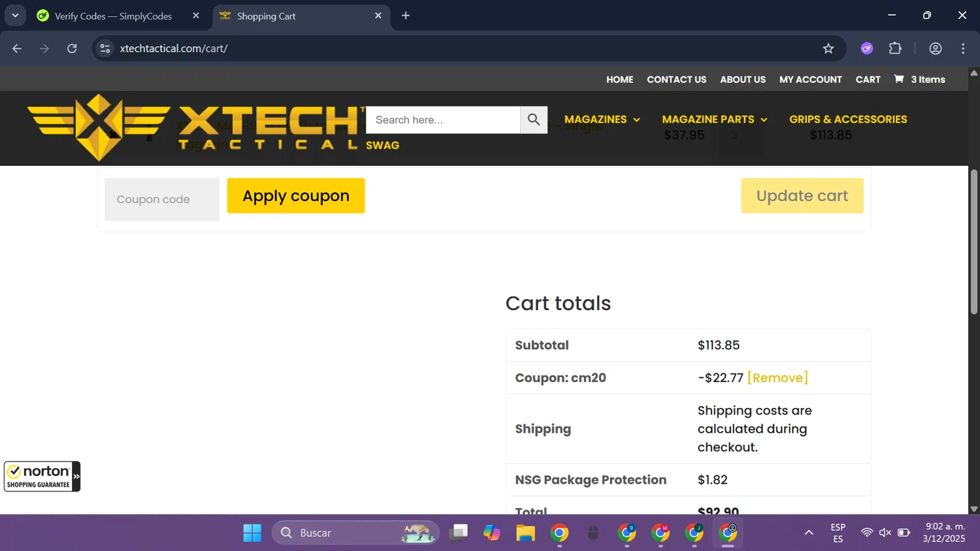Open the Swag menu item
Image resolution: width=980 pixels, height=551 pixels.
[383, 146]
